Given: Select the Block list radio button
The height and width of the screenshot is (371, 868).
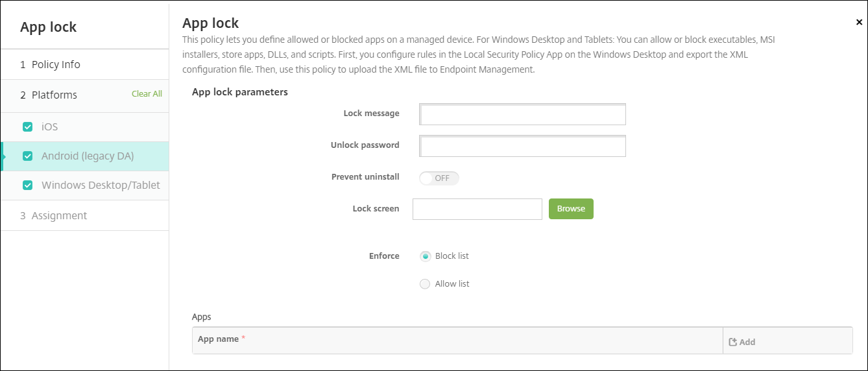Looking at the screenshot, I should [x=425, y=256].
